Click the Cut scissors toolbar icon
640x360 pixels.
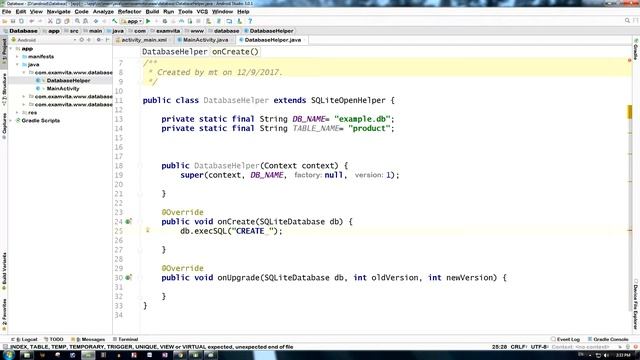50,21
